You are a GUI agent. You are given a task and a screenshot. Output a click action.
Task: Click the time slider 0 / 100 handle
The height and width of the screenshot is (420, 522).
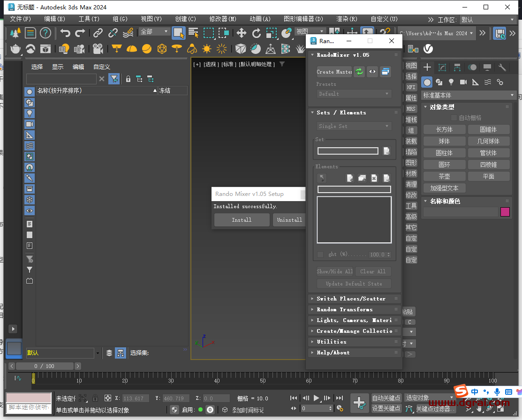[x=45, y=366]
